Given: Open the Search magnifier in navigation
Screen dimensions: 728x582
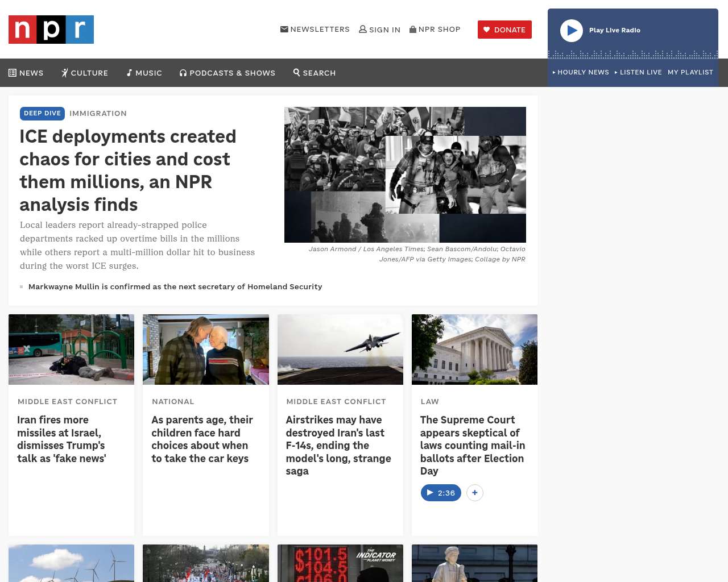Looking at the screenshot, I should (x=315, y=73).
